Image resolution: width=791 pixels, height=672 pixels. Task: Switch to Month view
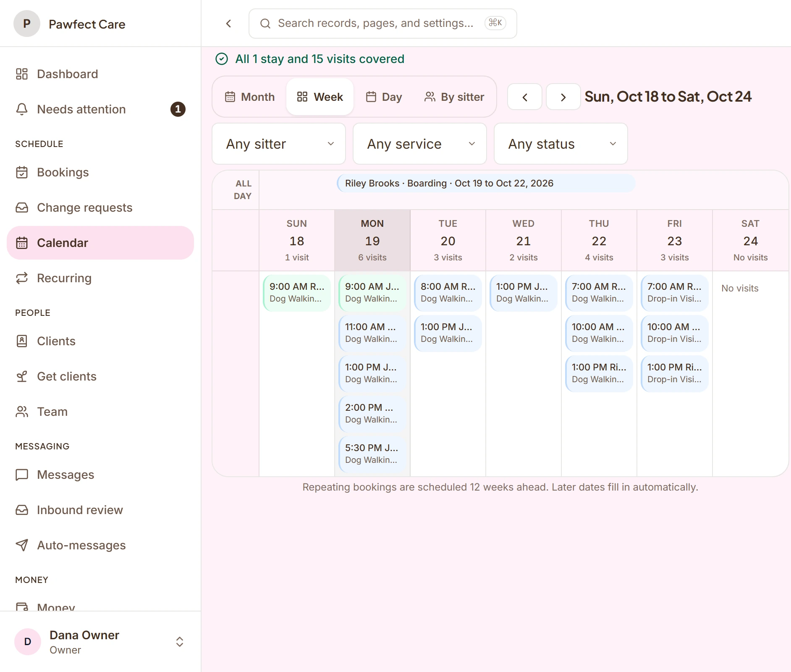tap(250, 97)
